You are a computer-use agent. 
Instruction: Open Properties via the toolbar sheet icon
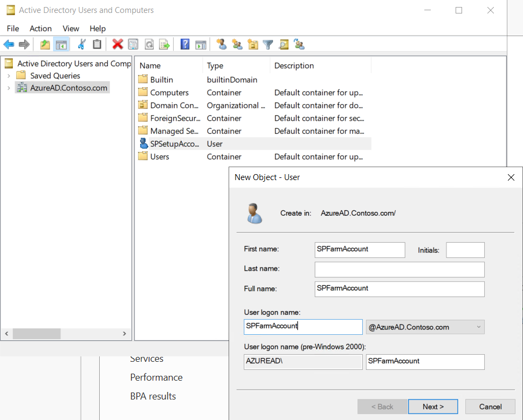[133, 44]
